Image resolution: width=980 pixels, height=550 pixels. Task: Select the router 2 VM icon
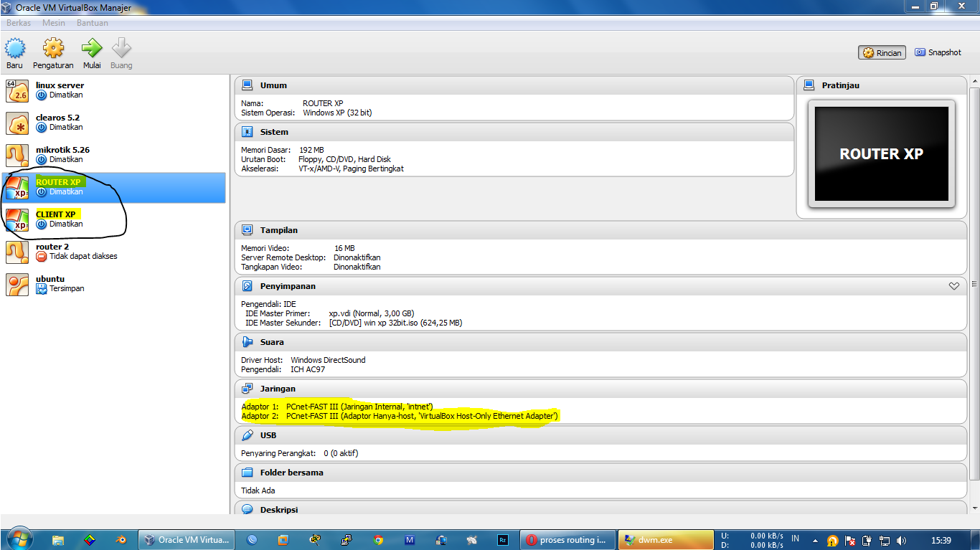click(x=17, y=252)
